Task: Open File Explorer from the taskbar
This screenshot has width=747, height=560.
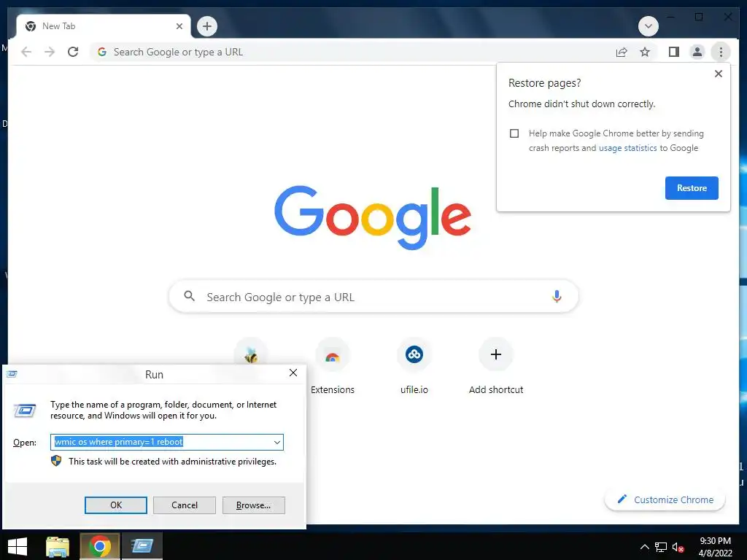Action: [58, 546]
